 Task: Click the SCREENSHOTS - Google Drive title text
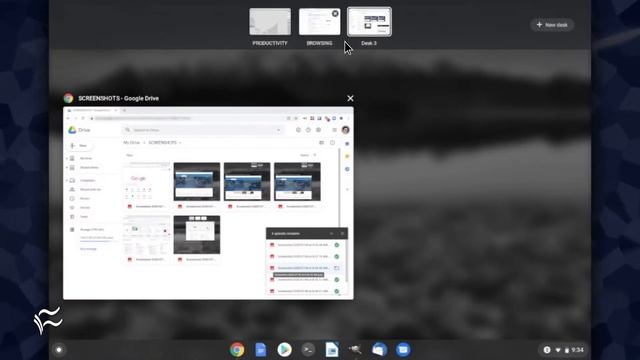point(118,98)
